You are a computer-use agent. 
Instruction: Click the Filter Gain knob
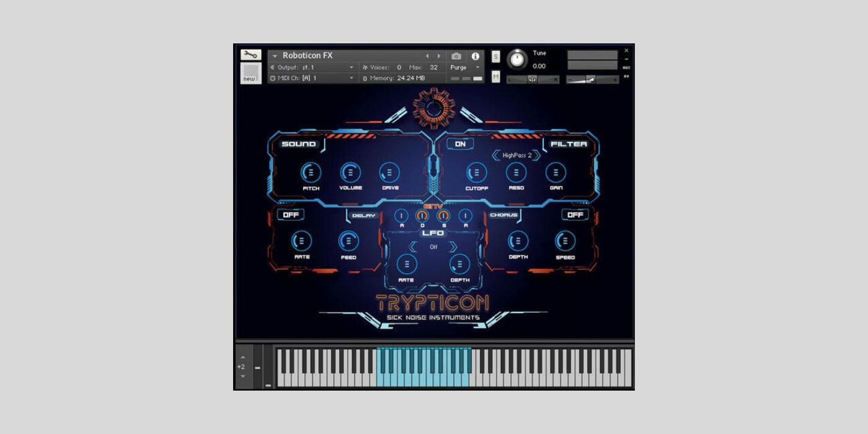tap(556, 172)
